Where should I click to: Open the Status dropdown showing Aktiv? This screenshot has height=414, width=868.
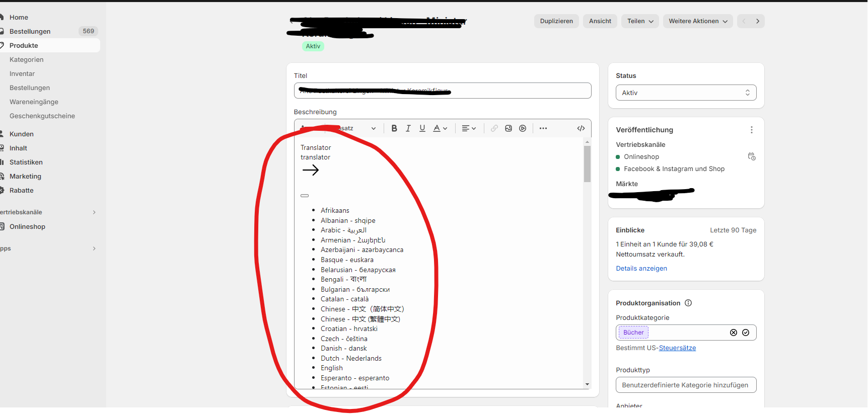coord(686,93)
